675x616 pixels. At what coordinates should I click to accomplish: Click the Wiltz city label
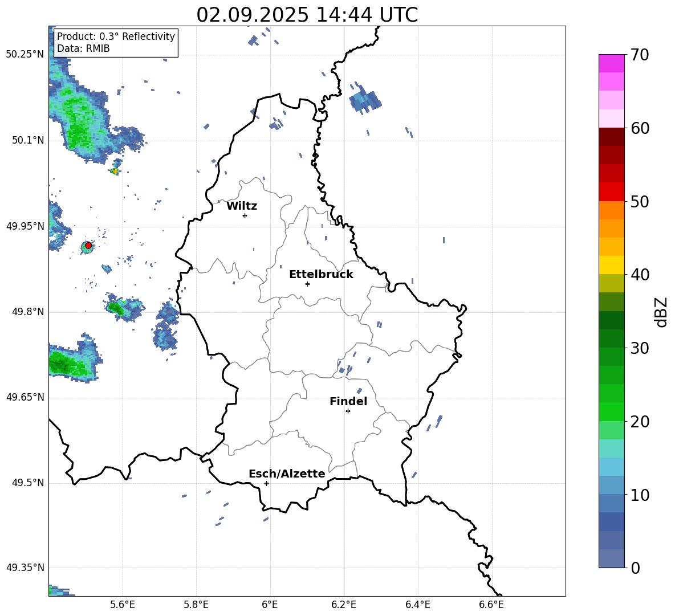242,206
